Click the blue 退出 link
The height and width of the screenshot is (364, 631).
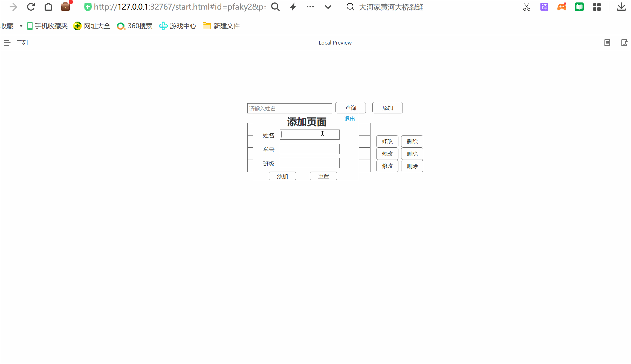(349, 119)
